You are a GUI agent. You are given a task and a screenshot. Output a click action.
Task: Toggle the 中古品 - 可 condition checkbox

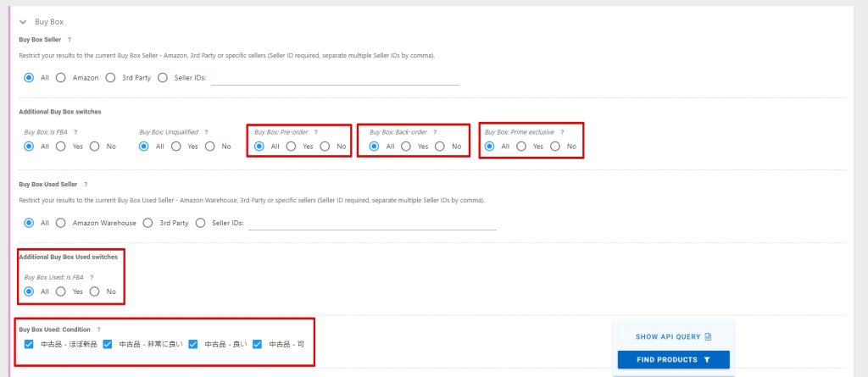click(x=258, y=344)
